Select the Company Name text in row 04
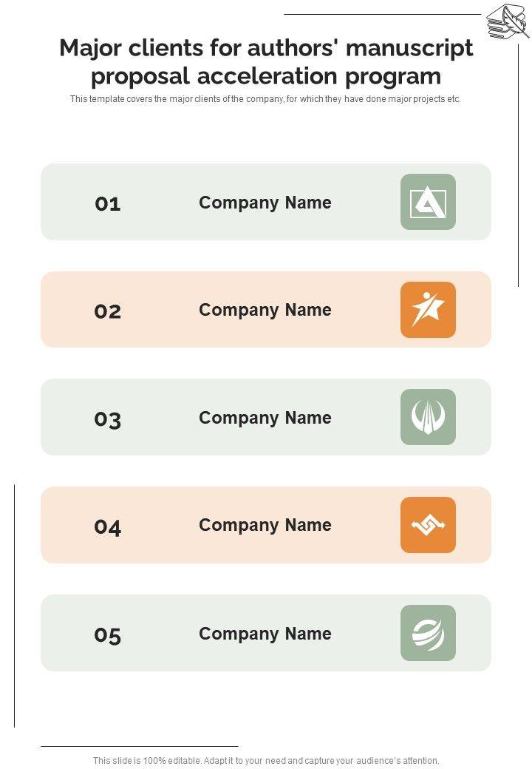The image size is (532, 769). [x=265, y=525]
